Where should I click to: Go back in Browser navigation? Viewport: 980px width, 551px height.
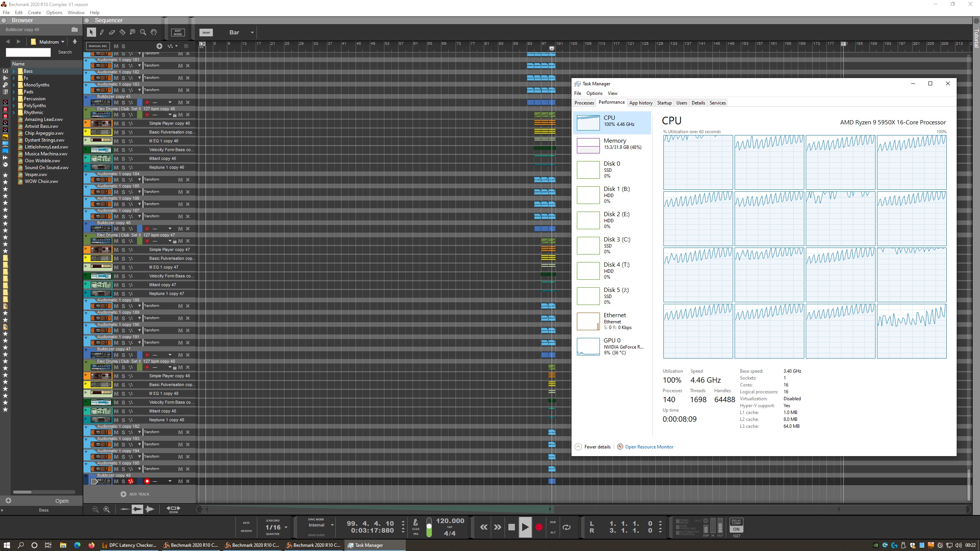(x=8, y=42)
